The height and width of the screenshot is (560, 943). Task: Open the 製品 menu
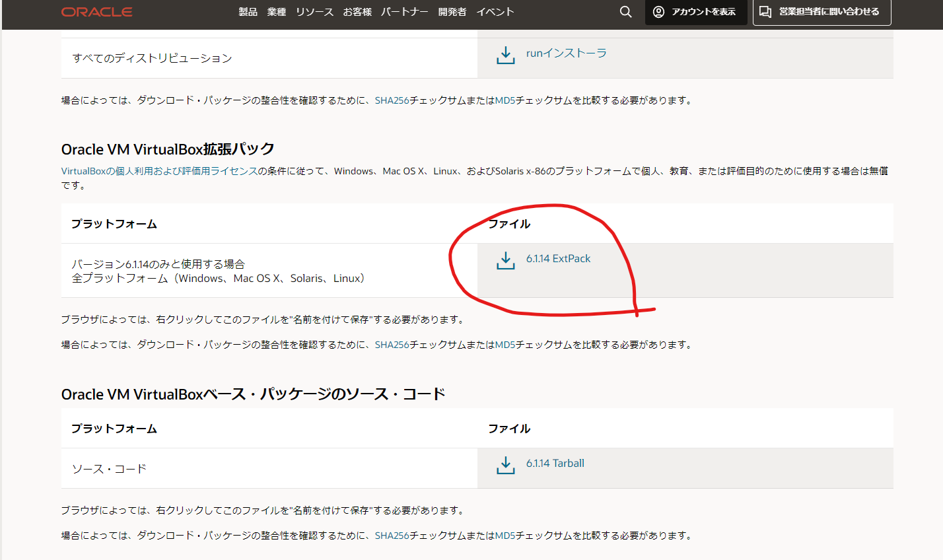tap(248, 12)
